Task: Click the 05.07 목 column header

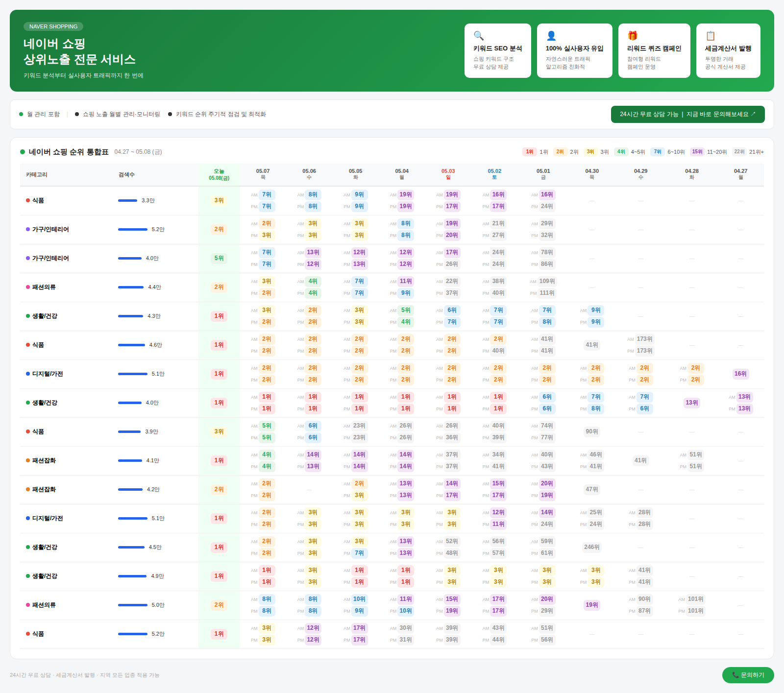Action: click(x=263, y=174)
